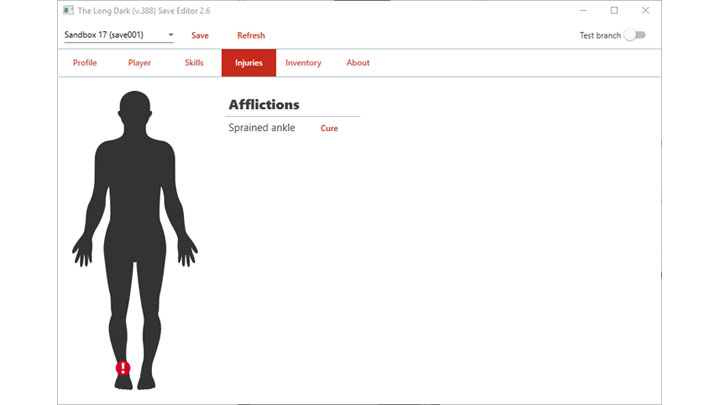
Task: Click the red exclamation ankle injury marker
Action: pos(123,368)
